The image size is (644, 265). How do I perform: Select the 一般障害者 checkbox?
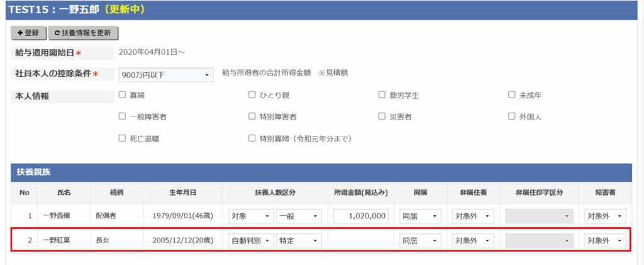point(123,116)
